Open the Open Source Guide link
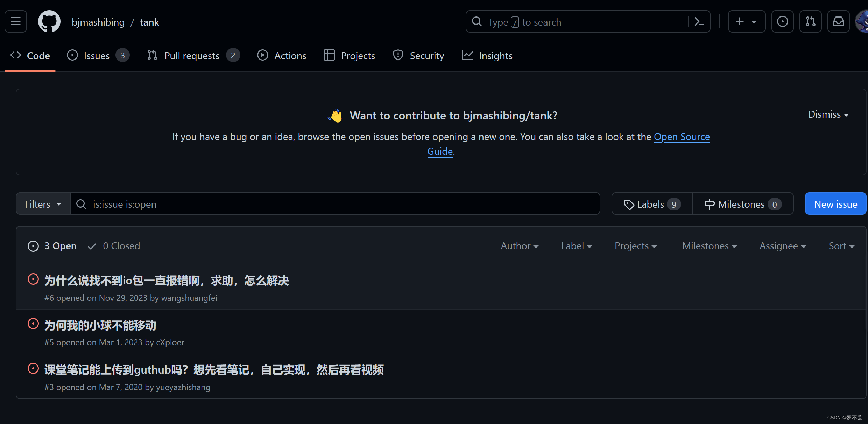Screen dimensions: 868x424 tap(682, 137)
